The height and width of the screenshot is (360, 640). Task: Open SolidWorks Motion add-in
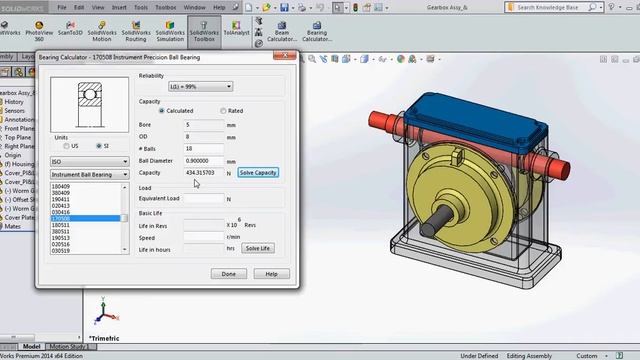coord(102,31)
